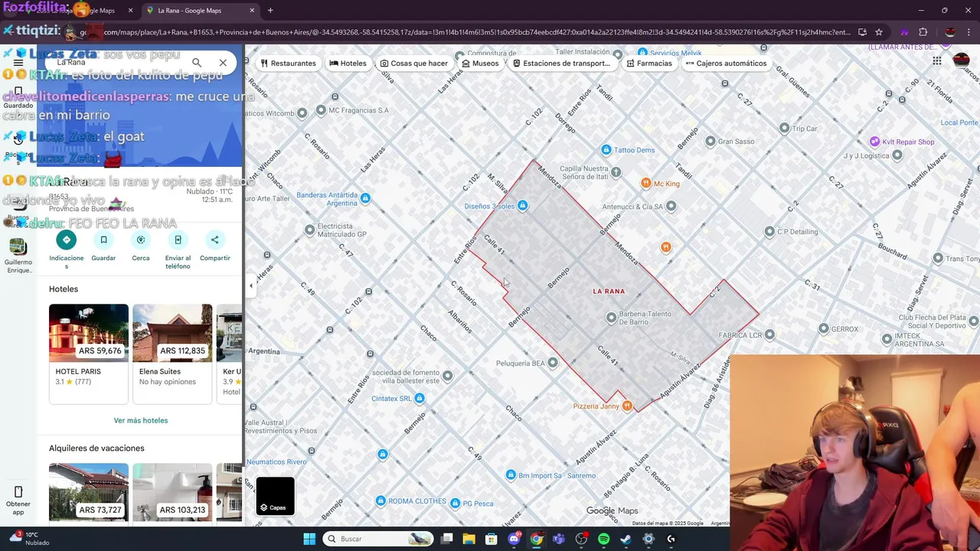The width and height of the screenshot is (980, 551).
Task: Click the Pig Pesca shop pin
Action: click(455, 504)
